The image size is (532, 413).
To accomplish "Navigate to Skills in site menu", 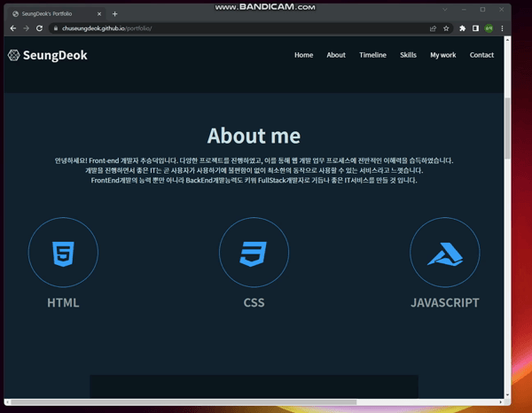I will point(408,55).
